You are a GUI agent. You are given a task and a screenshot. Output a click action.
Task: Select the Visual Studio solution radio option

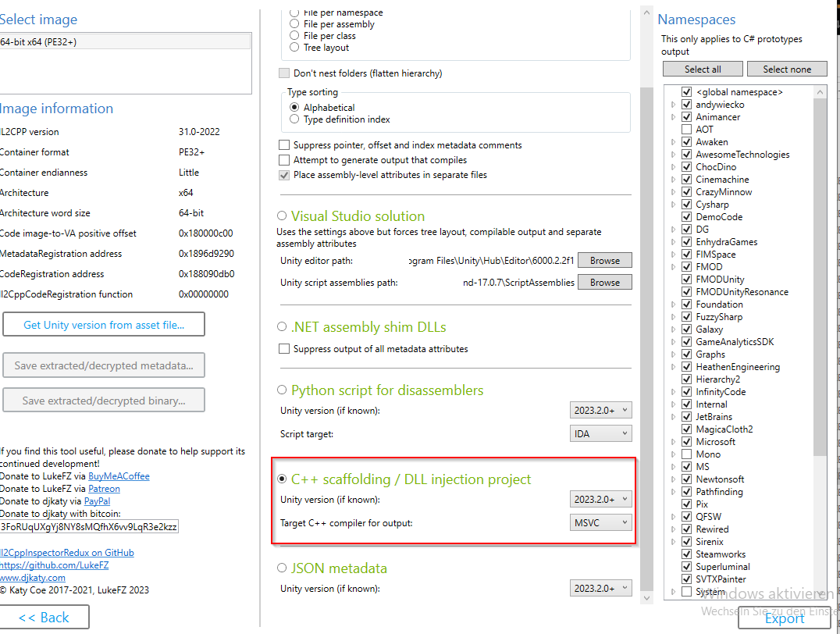(282, 216)
